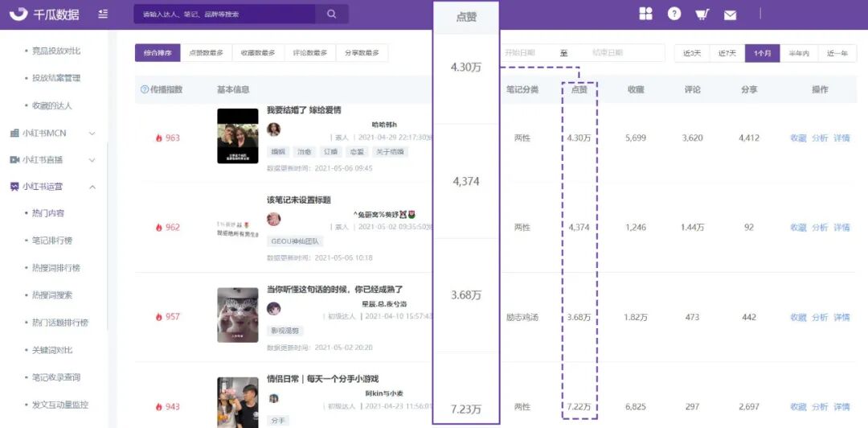Click the avatar of 阿kin与小麦
The image size is (868, 428).
click(273, 398)
